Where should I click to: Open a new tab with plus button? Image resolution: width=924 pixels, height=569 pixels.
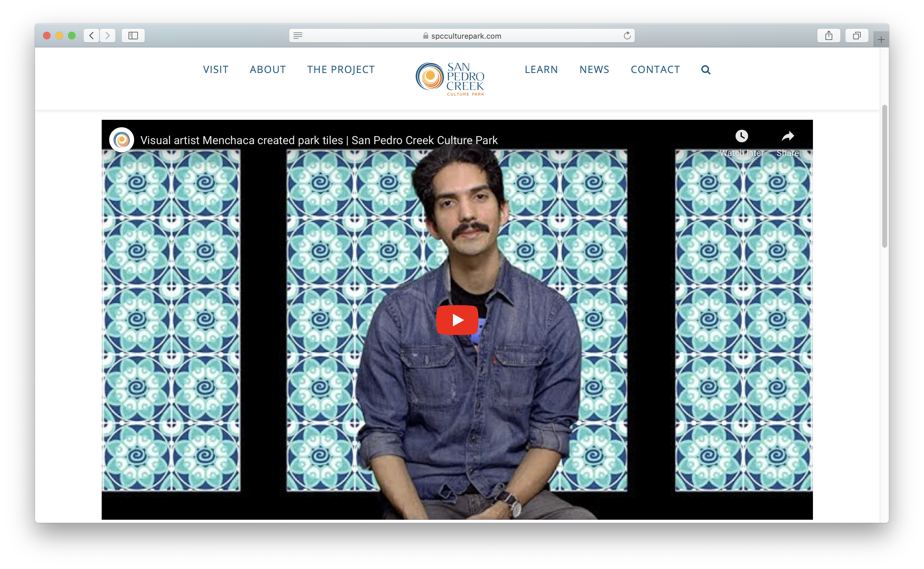[x=881, y=40]
